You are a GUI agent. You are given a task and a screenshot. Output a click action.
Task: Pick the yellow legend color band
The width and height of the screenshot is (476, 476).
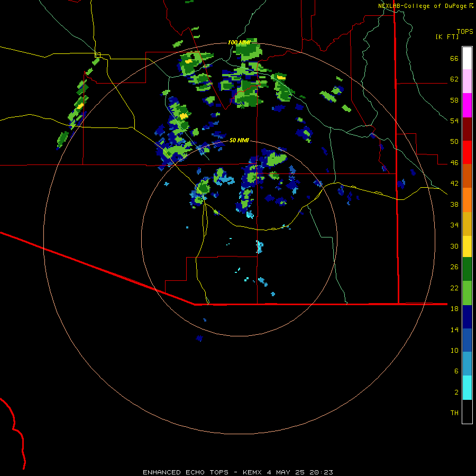[x=467, y=246]
